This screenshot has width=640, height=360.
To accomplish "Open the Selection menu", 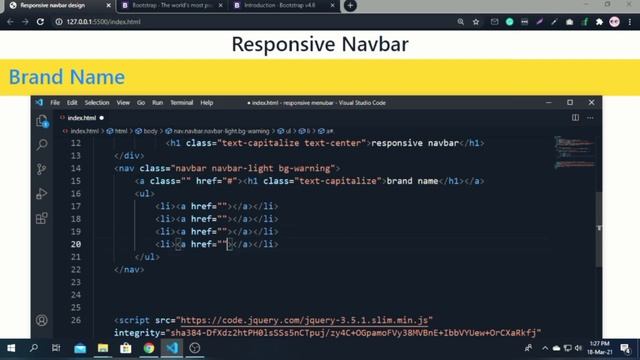I will click(97, 102).
